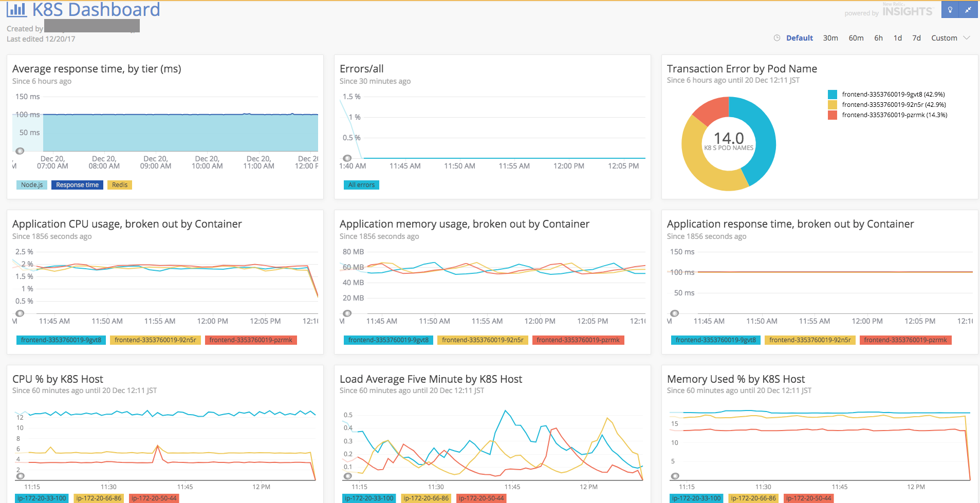
Task: Toggle the Node.js series legend
Action: [x=32, y=185]
